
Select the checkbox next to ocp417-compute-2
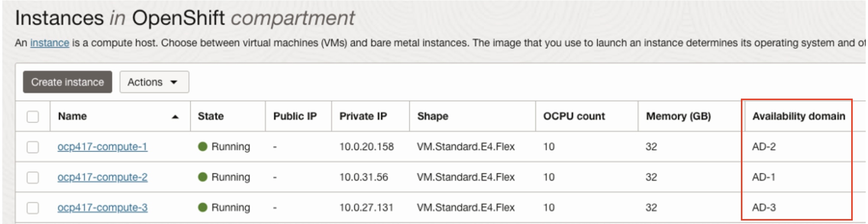coord(33,177)
